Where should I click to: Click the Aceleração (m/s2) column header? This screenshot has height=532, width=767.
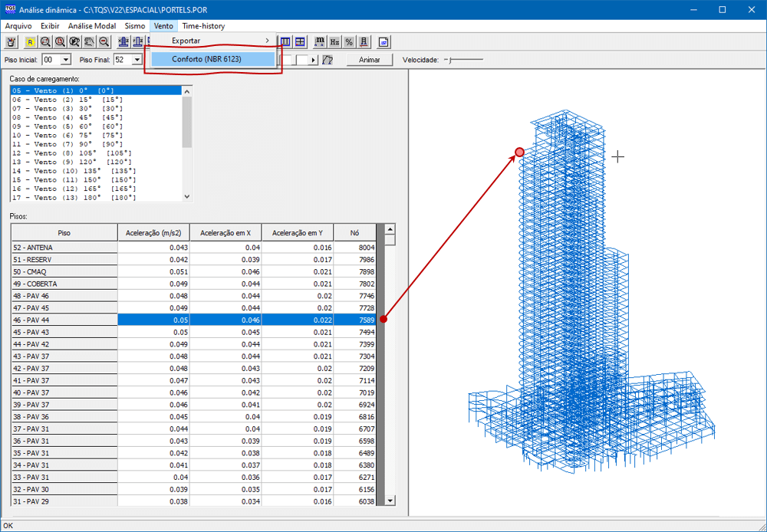(x=153, y=233)
